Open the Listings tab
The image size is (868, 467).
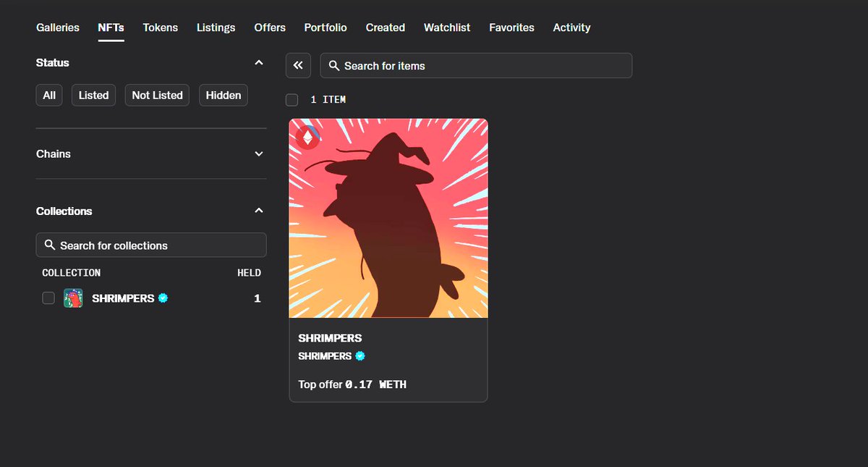click(x=216, y=28)
